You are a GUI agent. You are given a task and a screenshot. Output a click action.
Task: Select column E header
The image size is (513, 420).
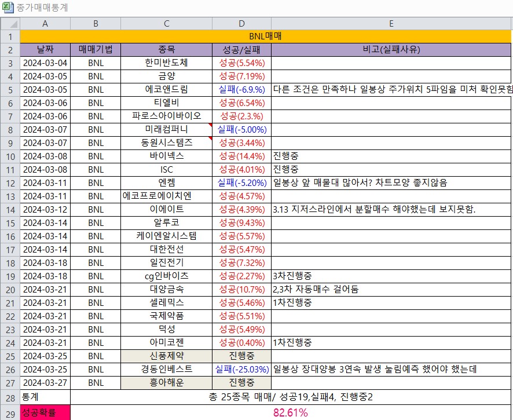click(x=391, y=24)
